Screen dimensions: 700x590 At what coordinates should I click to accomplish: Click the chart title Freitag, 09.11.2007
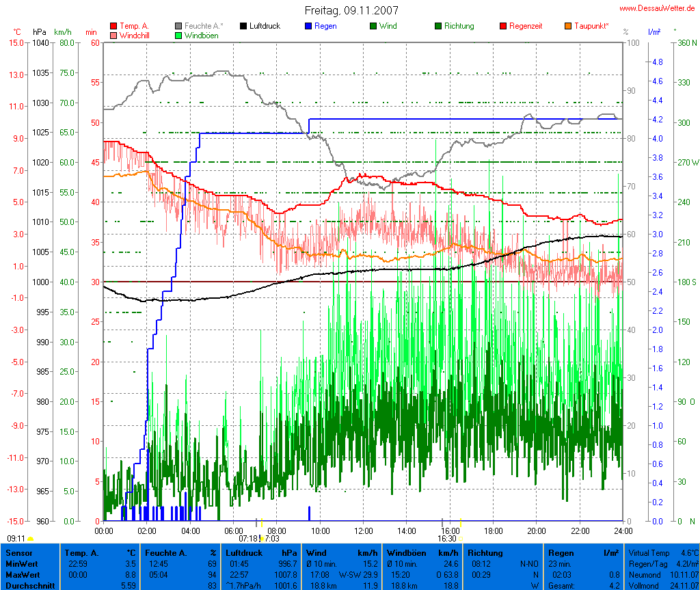[351, 10]
